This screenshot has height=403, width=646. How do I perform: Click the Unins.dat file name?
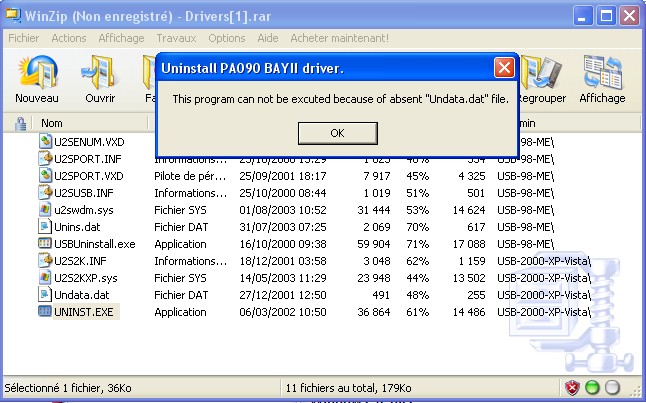(77, 227)
